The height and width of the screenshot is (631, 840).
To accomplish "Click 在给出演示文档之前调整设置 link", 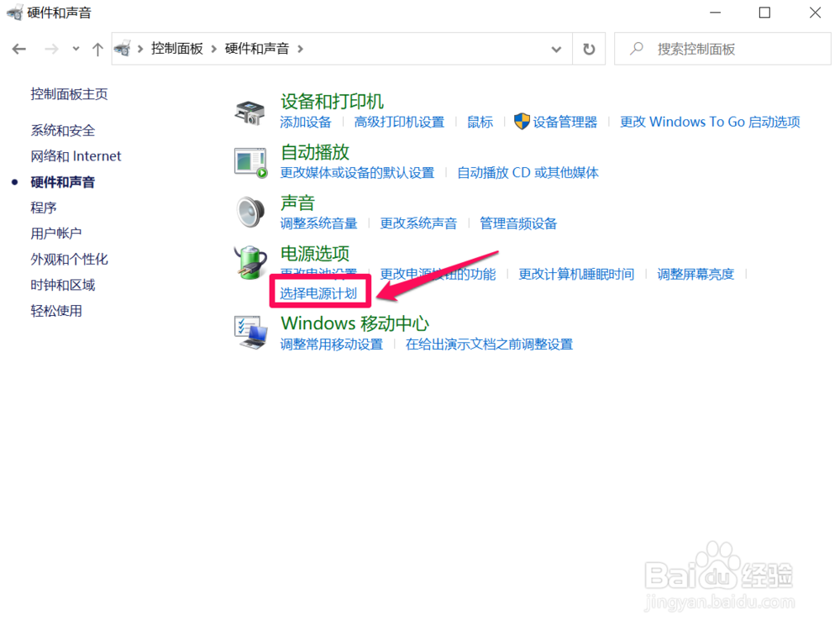I will pyautogui.click(x=489, y=344).
